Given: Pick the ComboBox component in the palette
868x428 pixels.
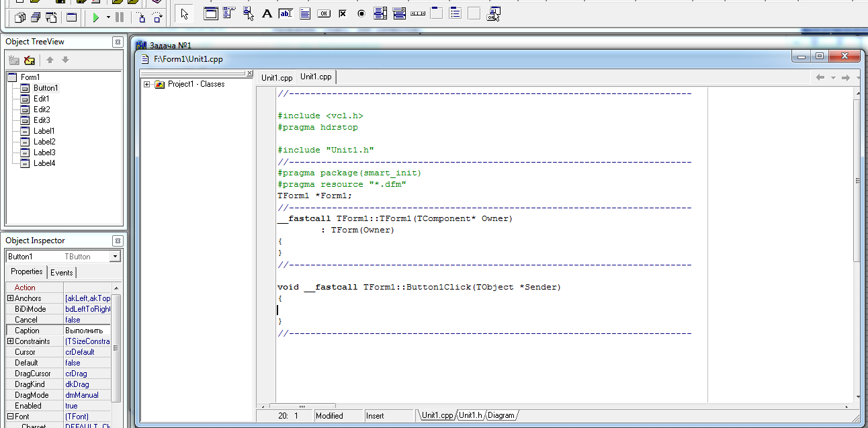Looking at the screenshot, I should click(398, 13).
